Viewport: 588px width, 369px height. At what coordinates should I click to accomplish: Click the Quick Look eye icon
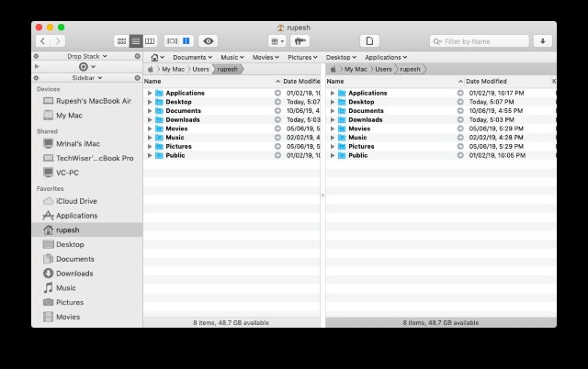point(209,41)
